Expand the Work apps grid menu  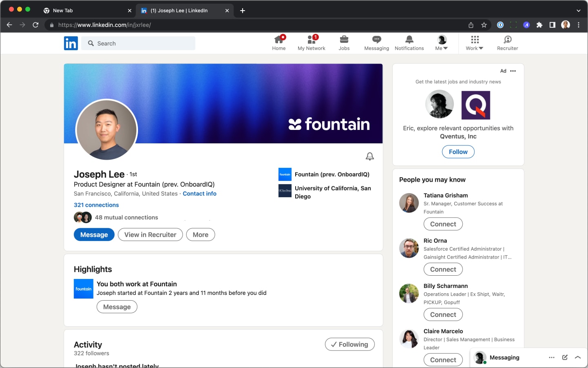click(474, 43)
